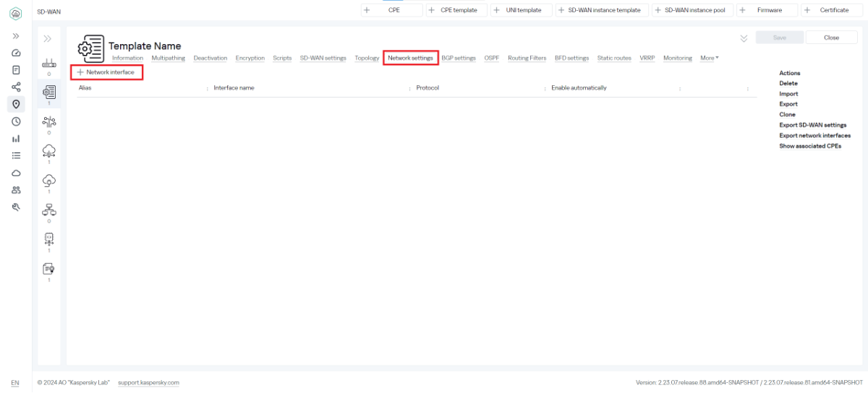Open the bar chart icon in left sidebar
This screenshot has height=393, width=868.
coord(16,138)
